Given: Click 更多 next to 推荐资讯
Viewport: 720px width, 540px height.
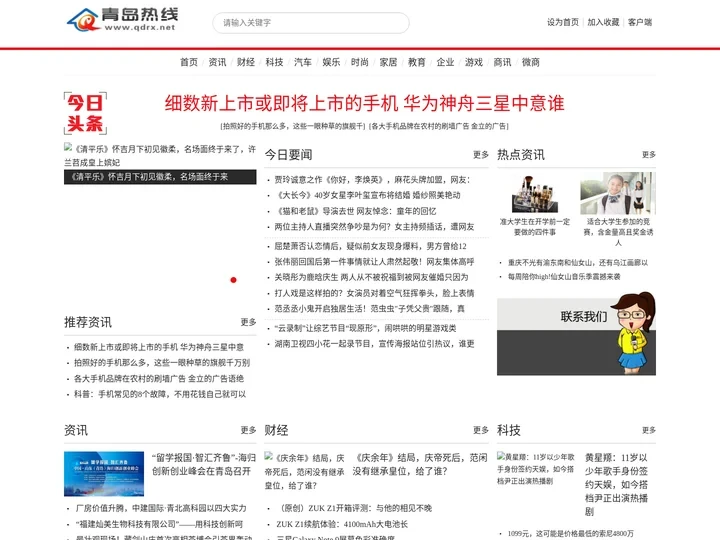Looking at the screenshot, I should coord(248,322).
